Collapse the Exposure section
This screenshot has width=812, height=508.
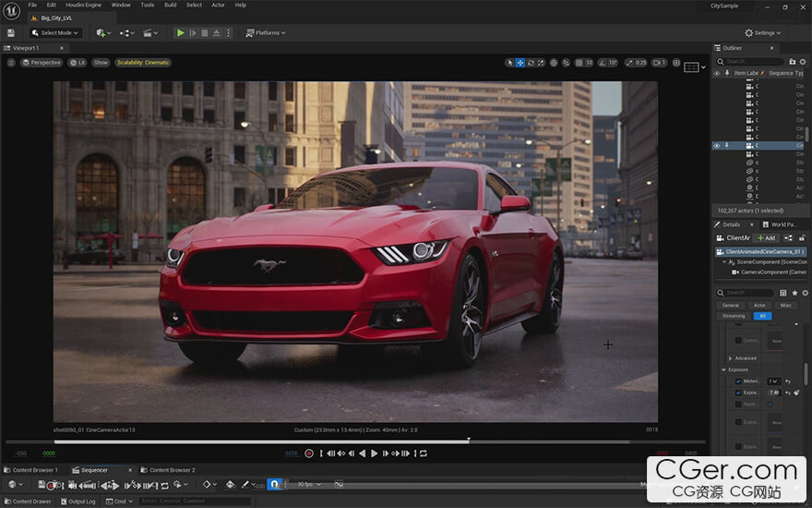(723, 369)
